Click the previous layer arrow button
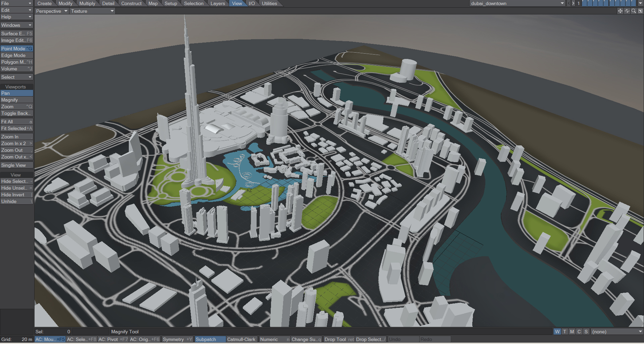Screen dimensions: 644x344 (569, 3)
